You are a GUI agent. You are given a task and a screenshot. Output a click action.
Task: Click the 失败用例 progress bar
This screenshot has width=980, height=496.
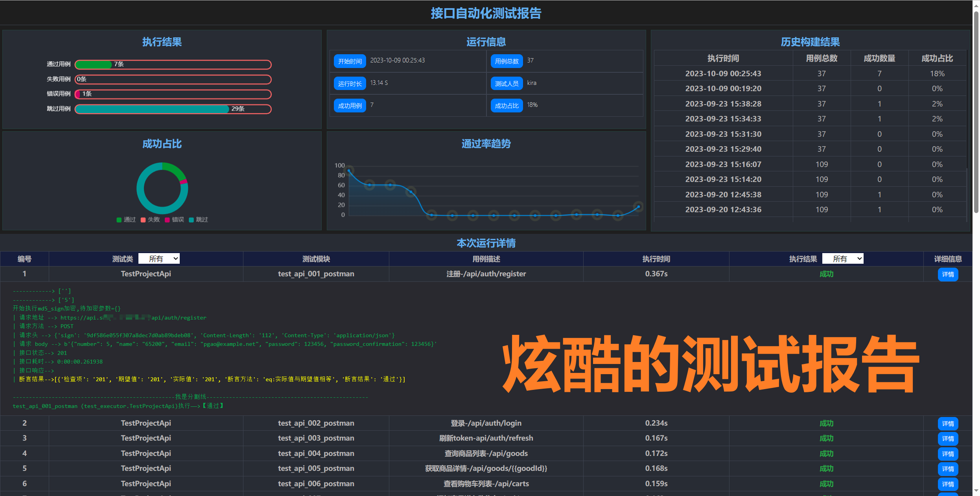point(173,79)
